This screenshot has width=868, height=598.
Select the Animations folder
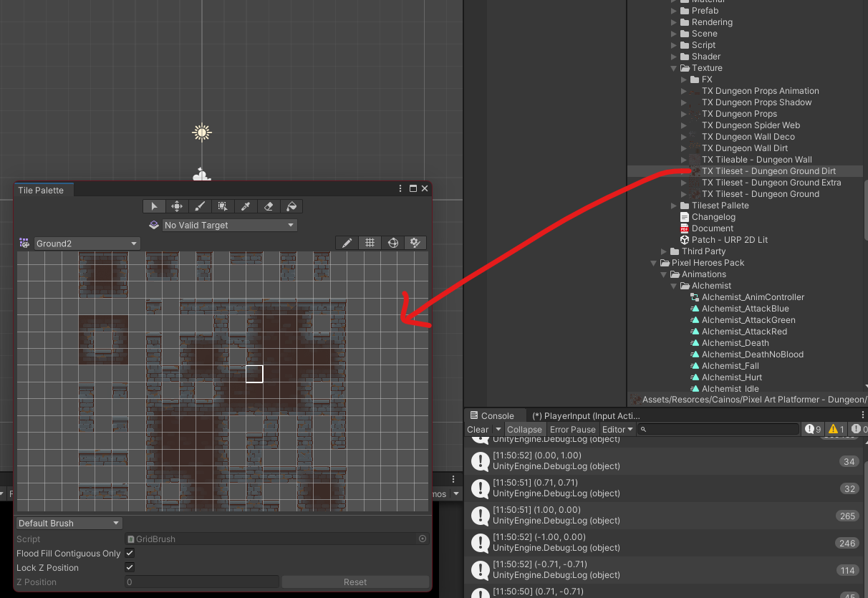[x=704, y=274]
